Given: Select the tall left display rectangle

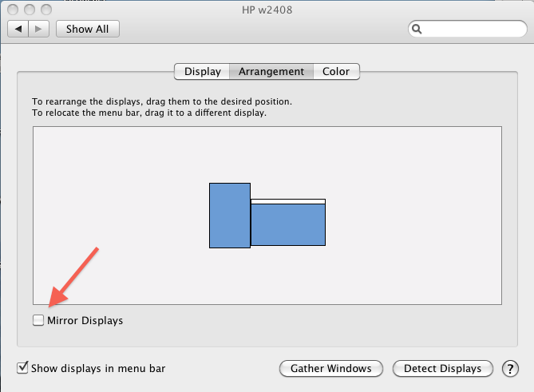Looking at the screenshot, I should click(x=230, y=216).
